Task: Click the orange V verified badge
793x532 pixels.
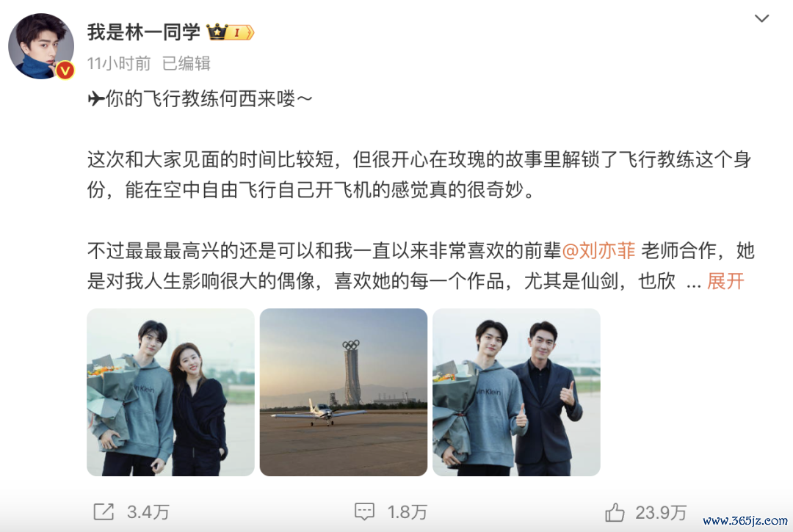Action: [x=65, y=70]
